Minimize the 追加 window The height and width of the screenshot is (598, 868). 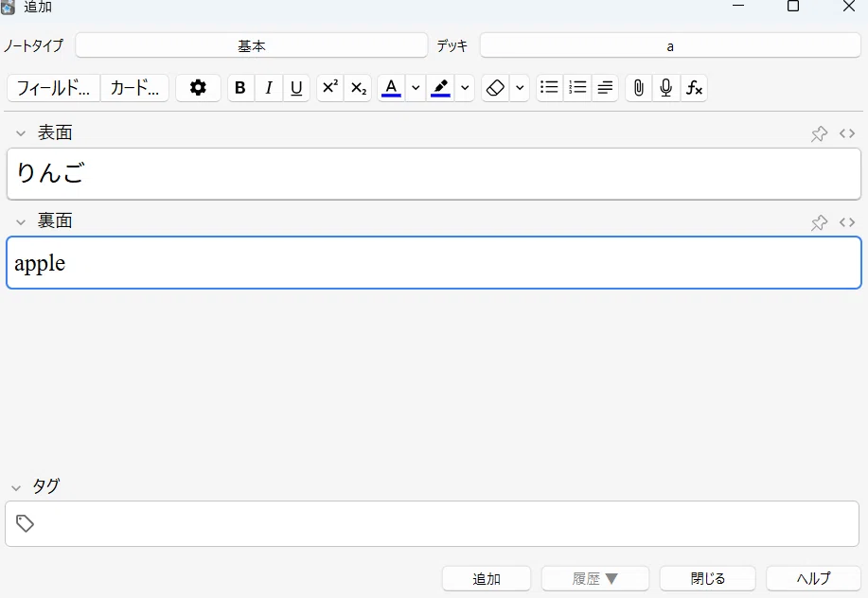click(738, 6)
